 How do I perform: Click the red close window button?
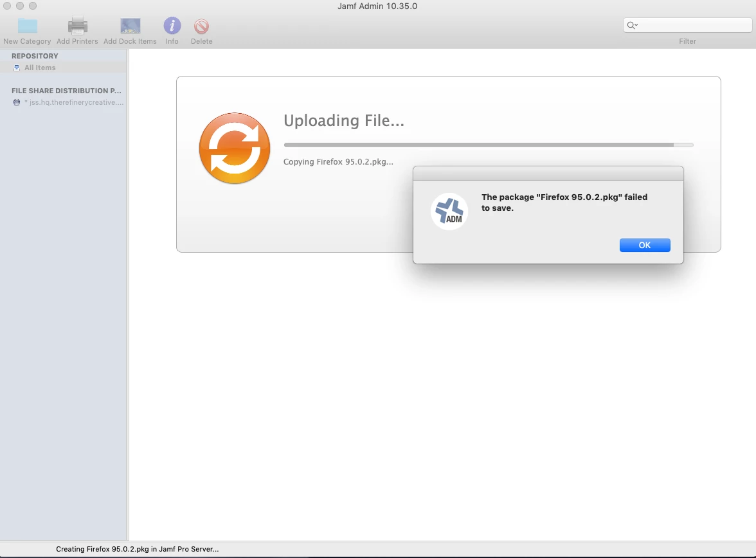pos(7,6)
